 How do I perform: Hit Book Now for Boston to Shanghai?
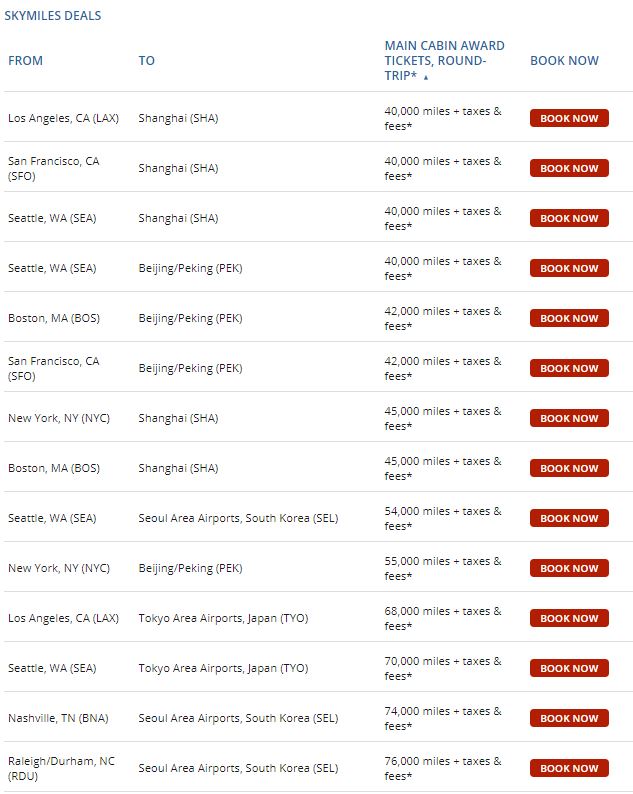point(569,468)
